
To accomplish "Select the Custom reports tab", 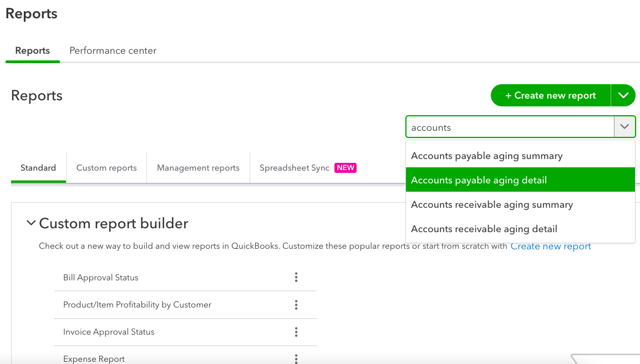I will (106, 168).
